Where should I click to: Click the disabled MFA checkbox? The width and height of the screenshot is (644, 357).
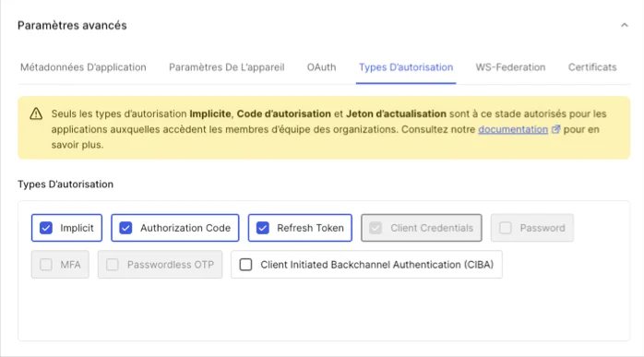(x=46, y=265)
